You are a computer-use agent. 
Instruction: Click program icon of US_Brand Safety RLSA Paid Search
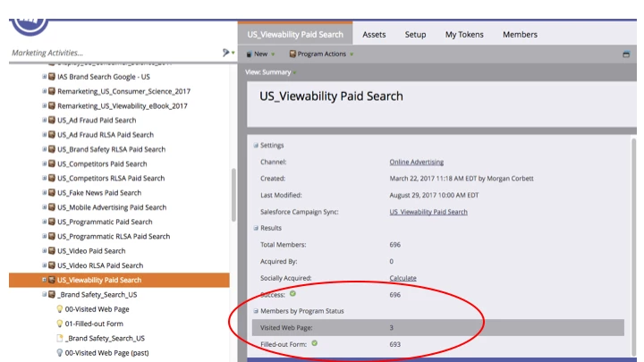52,149
